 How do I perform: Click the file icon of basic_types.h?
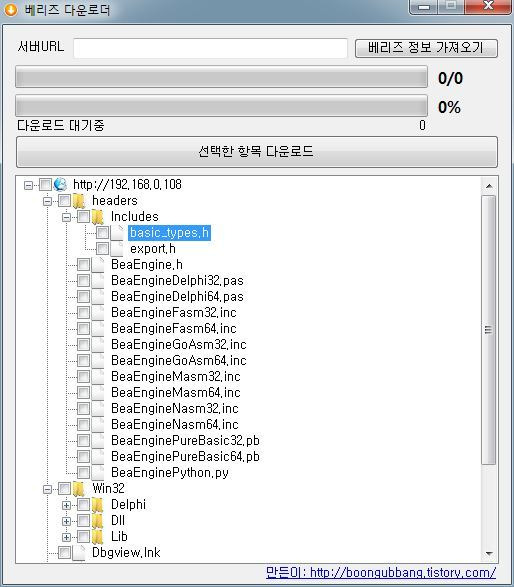click(x=117, y=233)
